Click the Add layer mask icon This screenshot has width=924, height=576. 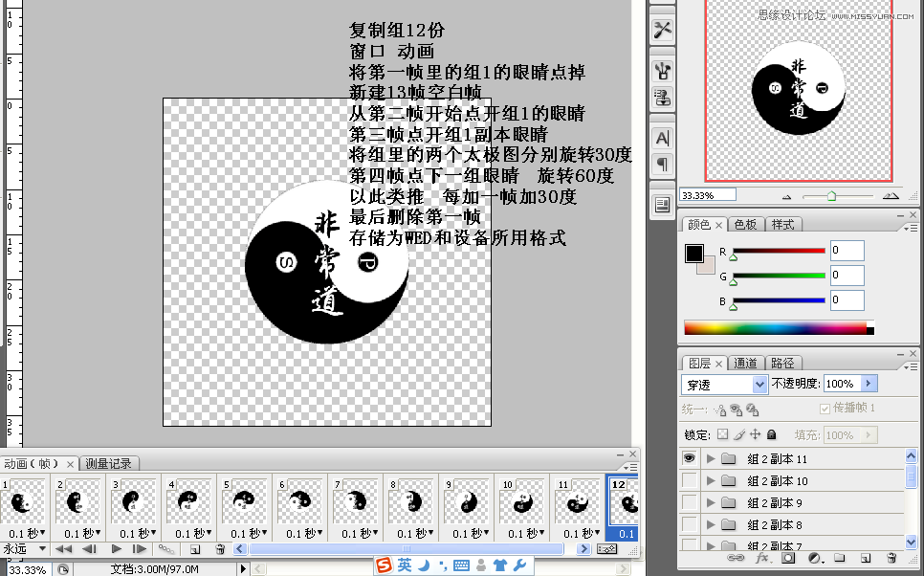789,558
